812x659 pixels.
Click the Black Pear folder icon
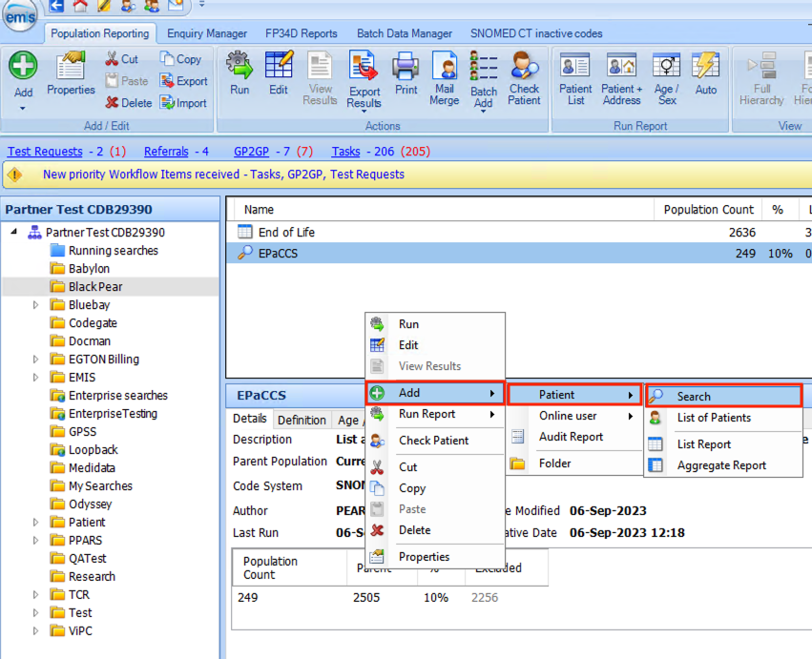[x=57, y=286]
